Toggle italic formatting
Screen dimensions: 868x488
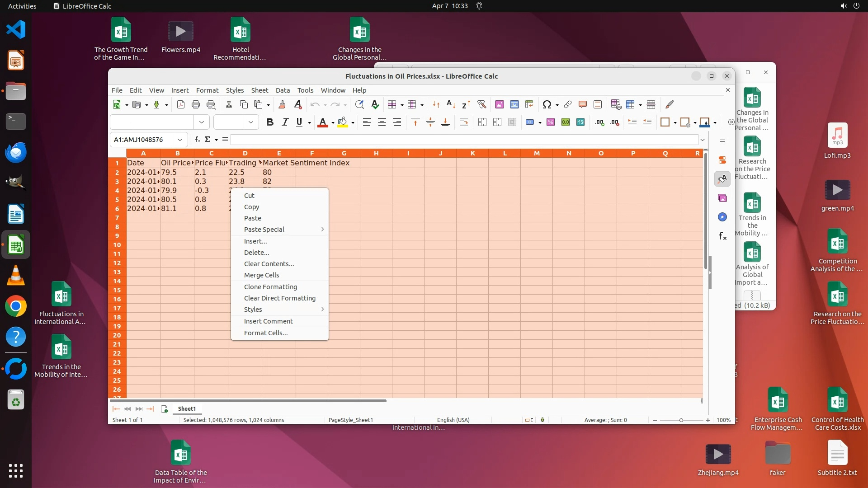click(285, 122)
